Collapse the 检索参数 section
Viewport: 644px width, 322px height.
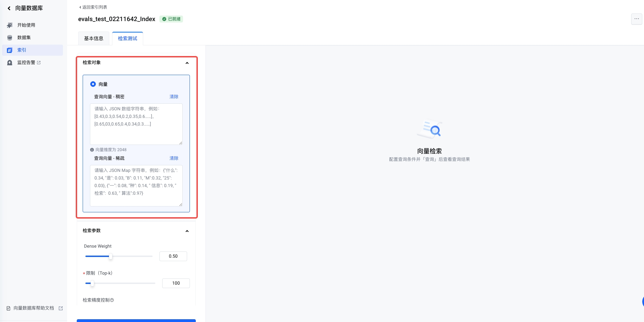[x=187, y=231]
